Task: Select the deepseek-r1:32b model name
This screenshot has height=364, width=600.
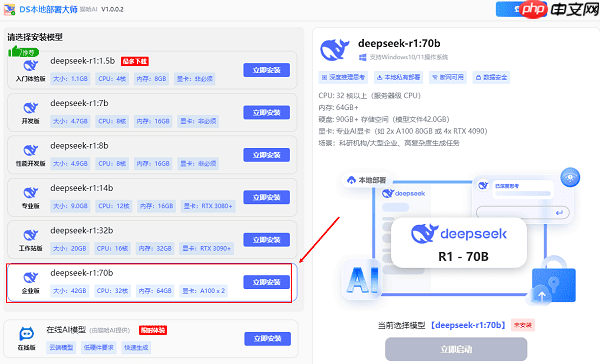Action: pos(82,231)
